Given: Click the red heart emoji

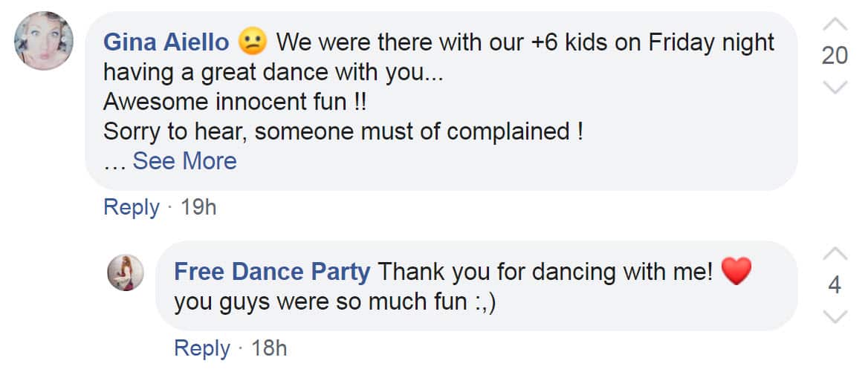Looking at the screenshot, I should click(x=736, y=273).
